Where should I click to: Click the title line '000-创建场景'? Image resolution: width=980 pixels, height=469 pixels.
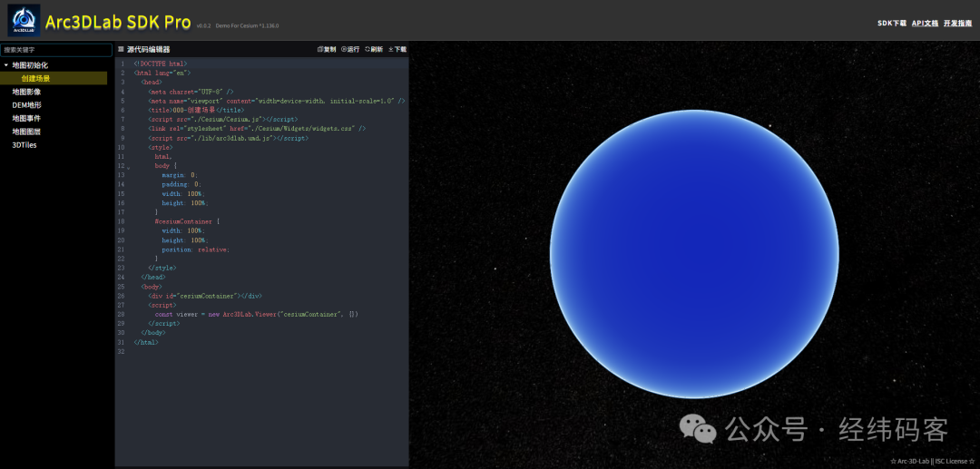196,110
